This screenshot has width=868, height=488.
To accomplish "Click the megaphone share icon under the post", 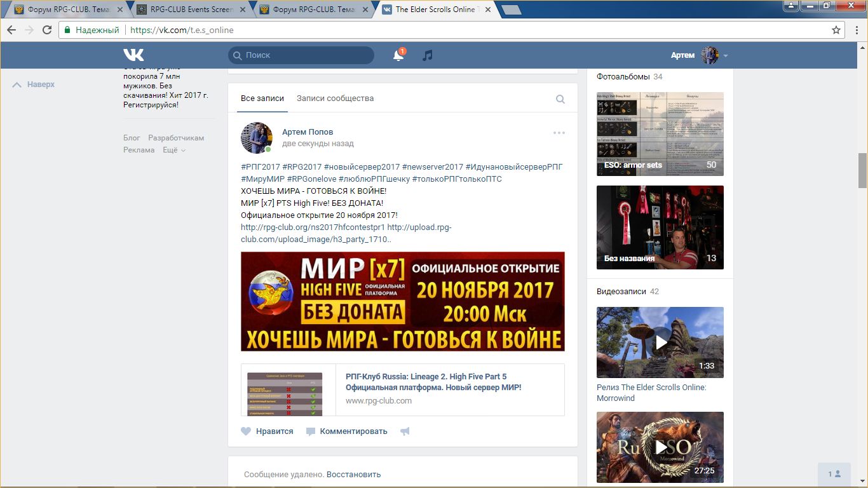I will (x=405, y=431).
